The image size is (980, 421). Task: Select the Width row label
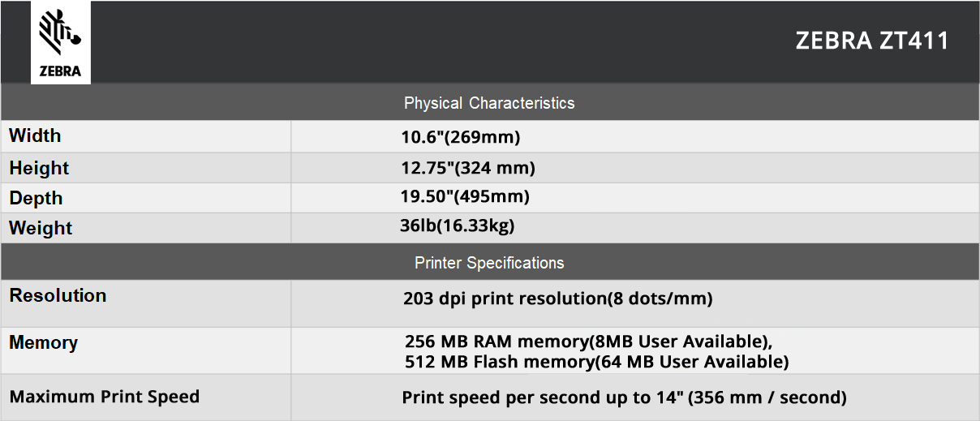35,135
